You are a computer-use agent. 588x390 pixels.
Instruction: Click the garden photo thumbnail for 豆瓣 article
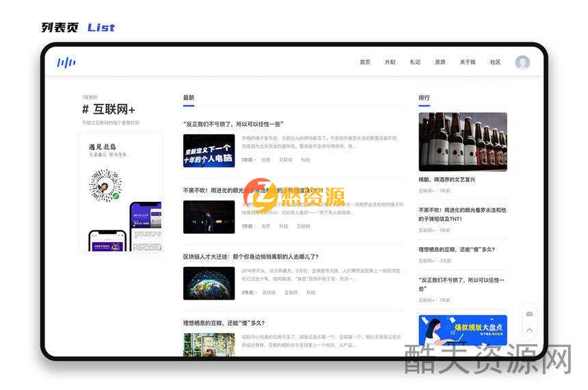(x=209, y=345)
